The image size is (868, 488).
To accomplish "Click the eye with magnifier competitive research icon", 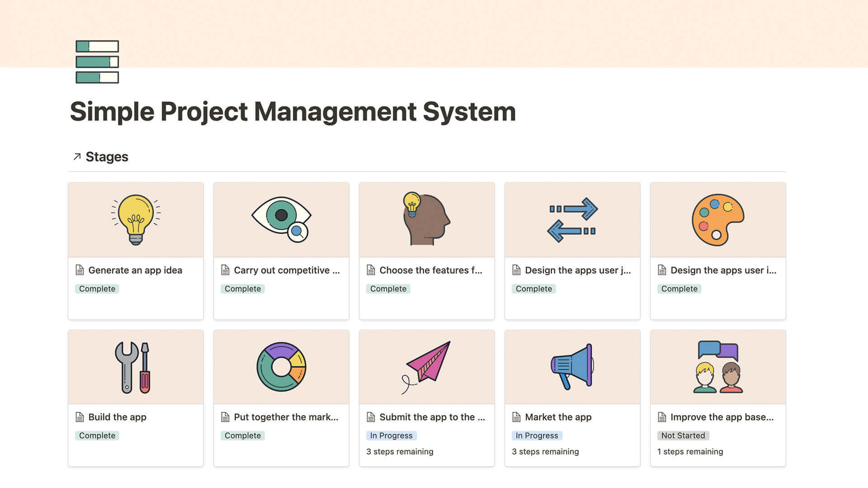I will click(281, 220).
